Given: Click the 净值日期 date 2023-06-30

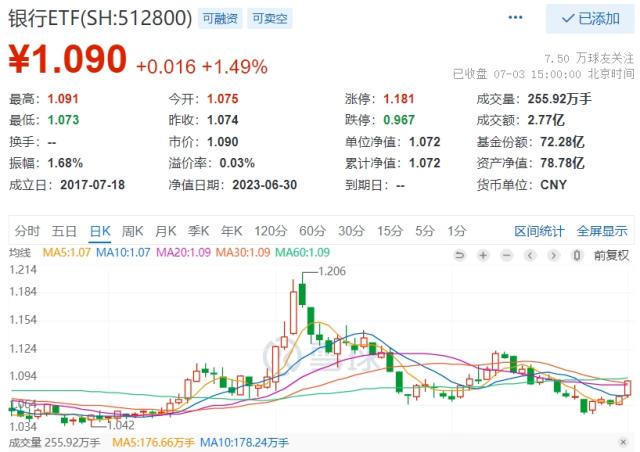Looking at the screenshot, I should [264, 185].
